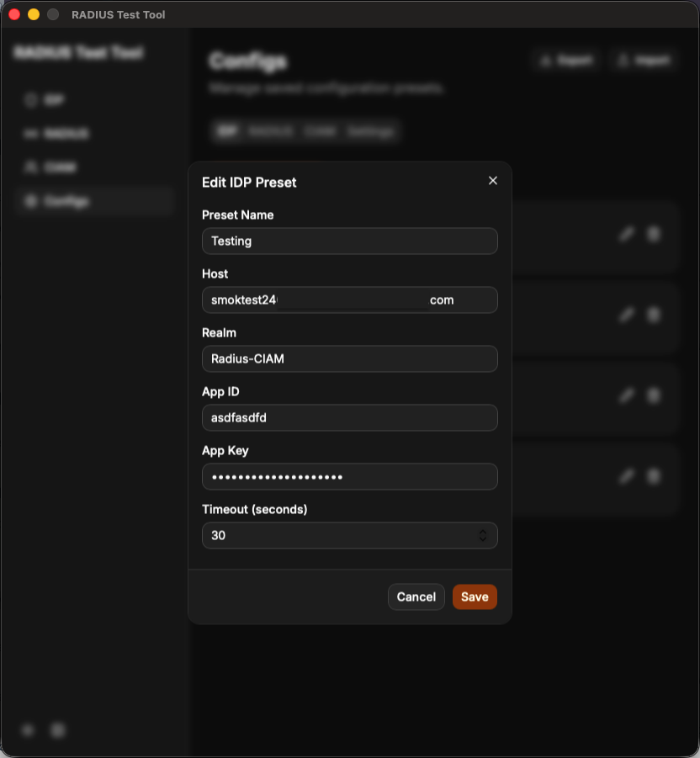
Task: Click the blurred Import button in the header
Action: click(x=644, y=61)
